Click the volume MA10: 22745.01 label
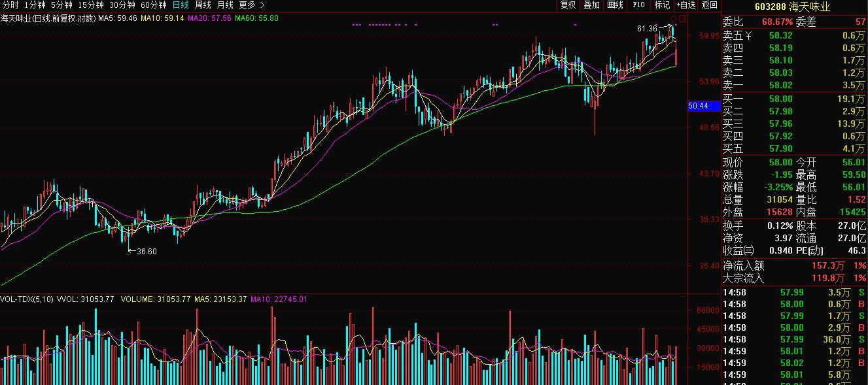The image size is (868, 385). point(279,299)
